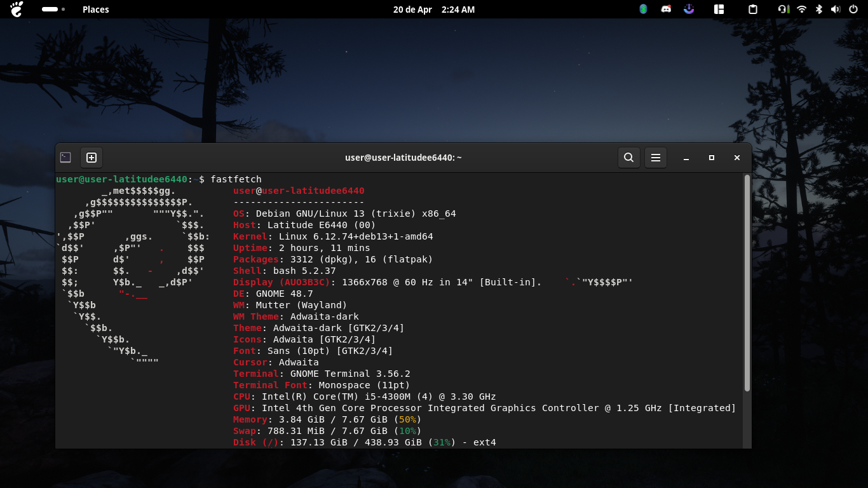Click the Cursor line in fastfetch output

[x=276, y=362]
